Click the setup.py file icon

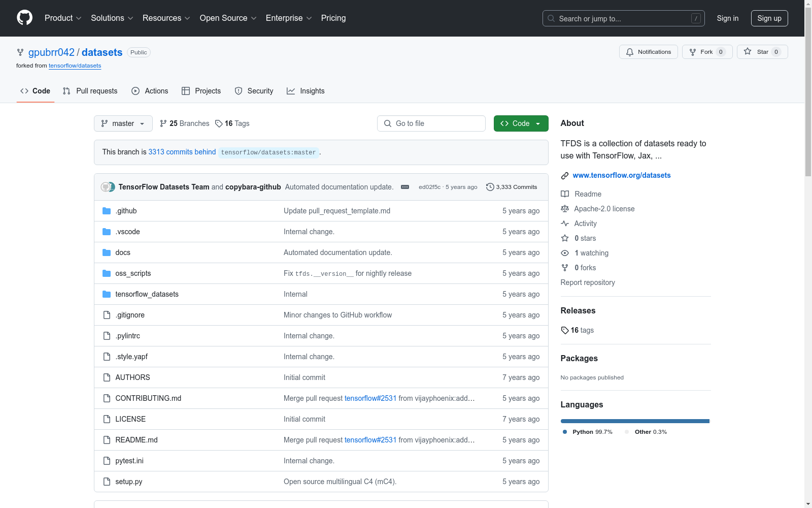click(107, 482)
